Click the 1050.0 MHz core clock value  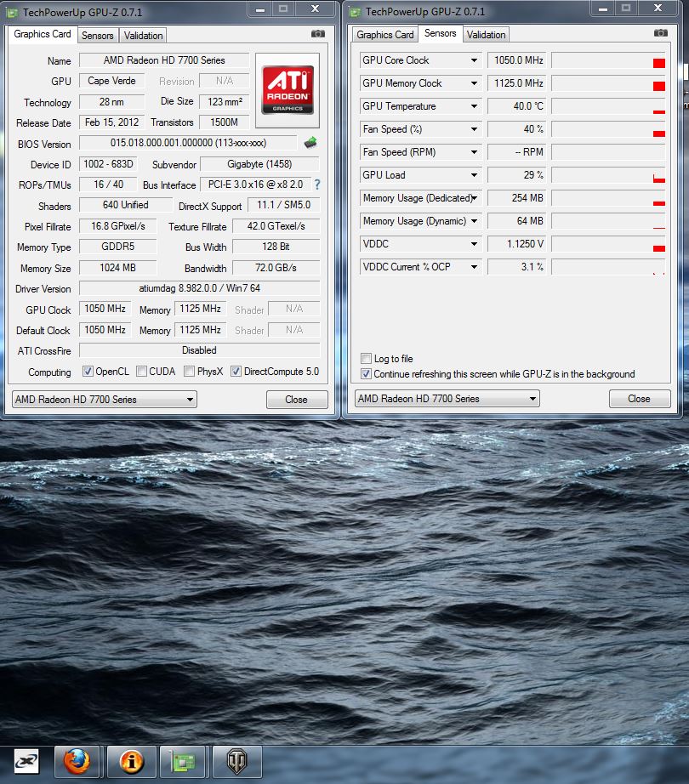point(517,60)
